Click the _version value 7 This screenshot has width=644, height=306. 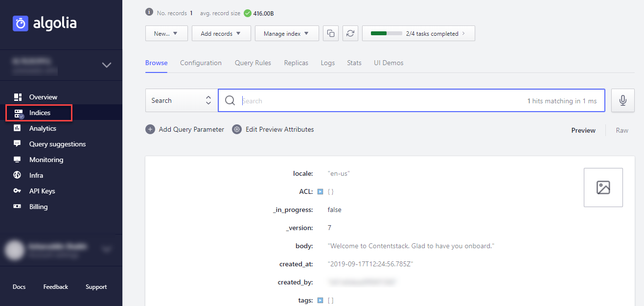point(330,228)
